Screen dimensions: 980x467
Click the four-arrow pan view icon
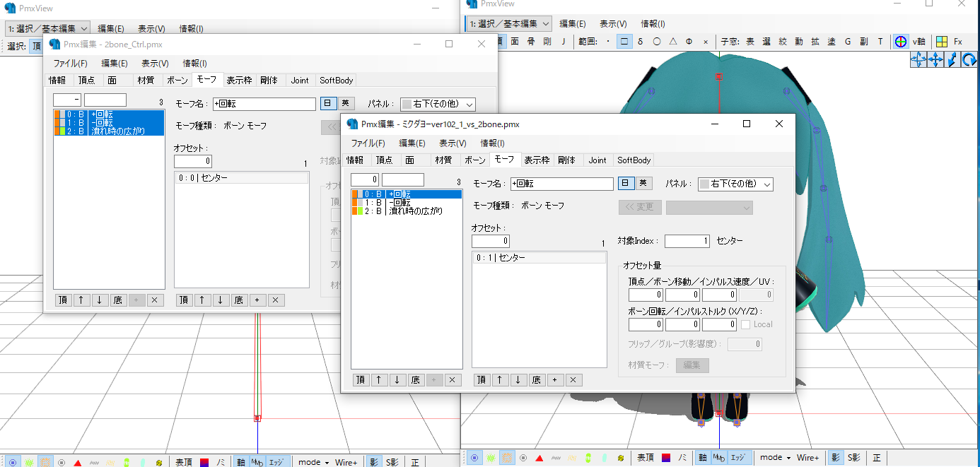[x=935, y=60]
